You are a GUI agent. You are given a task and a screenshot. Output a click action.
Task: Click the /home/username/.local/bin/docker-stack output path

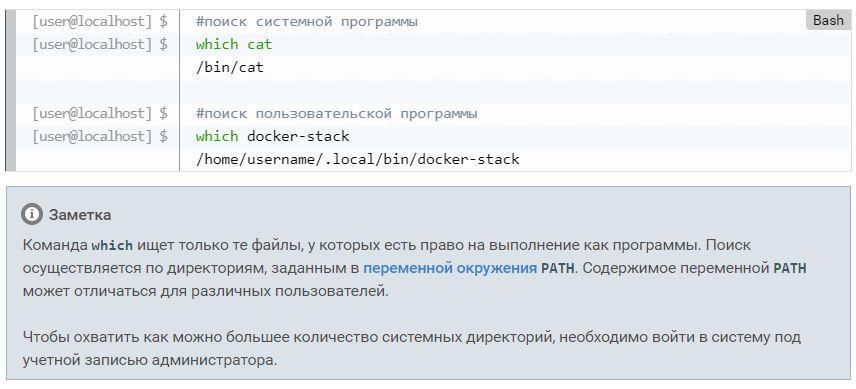click(358, 159)
